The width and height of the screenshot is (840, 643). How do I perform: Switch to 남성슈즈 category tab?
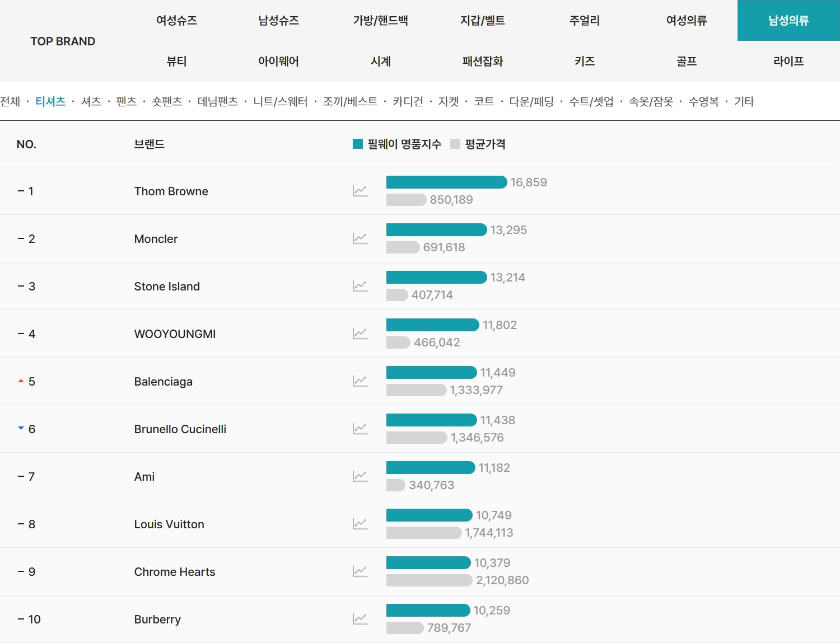point(278,21)
